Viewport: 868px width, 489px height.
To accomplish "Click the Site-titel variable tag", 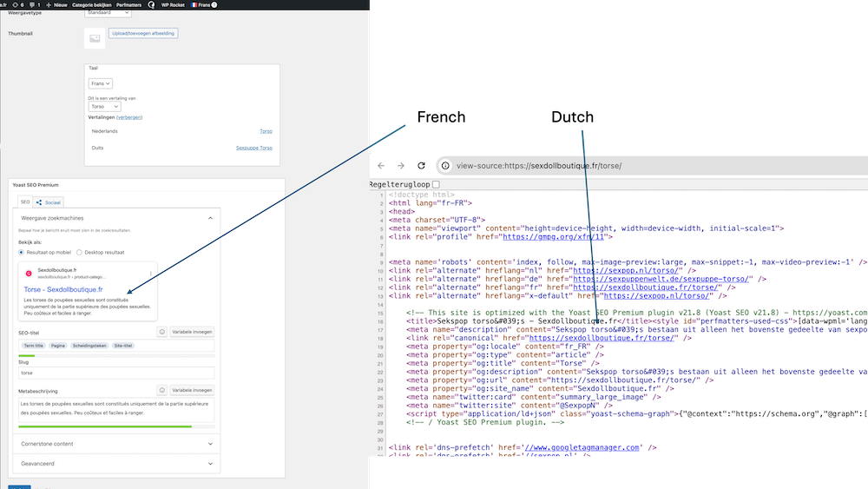I will [x=123, y=346].
